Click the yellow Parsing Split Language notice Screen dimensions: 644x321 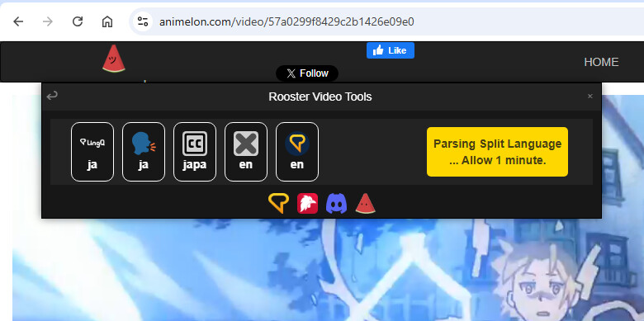pyautogui.click(x=497, y=152)
